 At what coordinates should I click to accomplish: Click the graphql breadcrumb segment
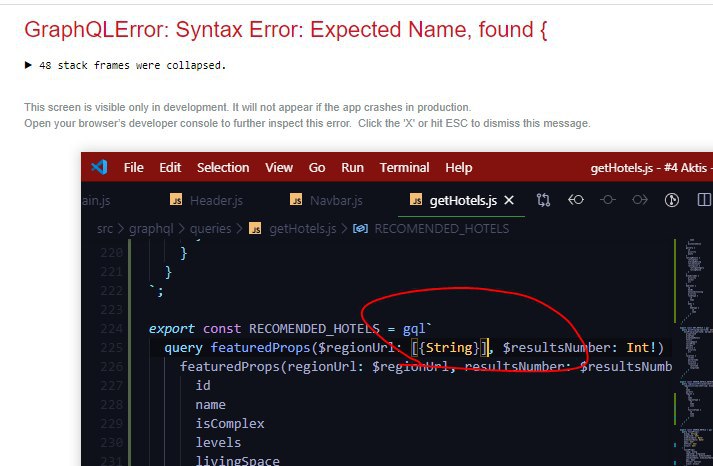click(151, 229)
